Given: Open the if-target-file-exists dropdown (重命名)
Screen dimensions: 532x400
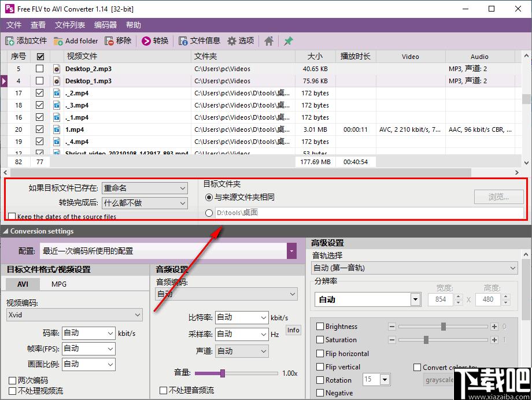Looking at the screenshot, I should [145, 188].
